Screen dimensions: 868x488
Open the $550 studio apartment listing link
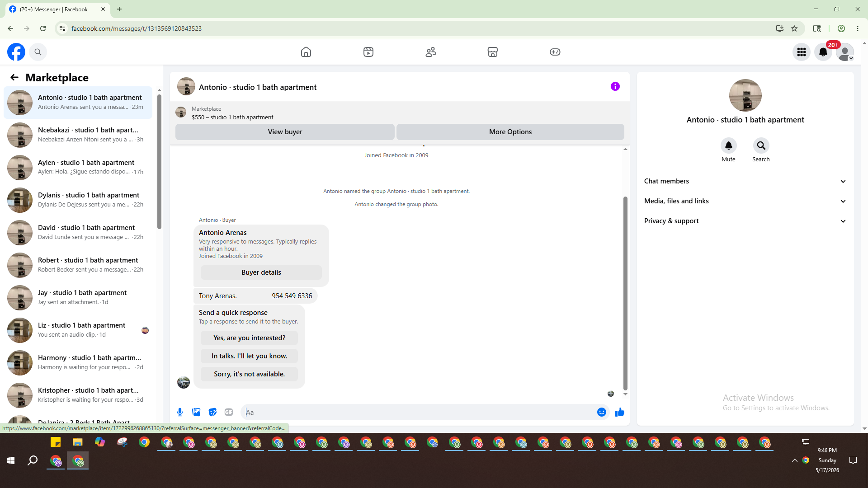click(232, 117)
